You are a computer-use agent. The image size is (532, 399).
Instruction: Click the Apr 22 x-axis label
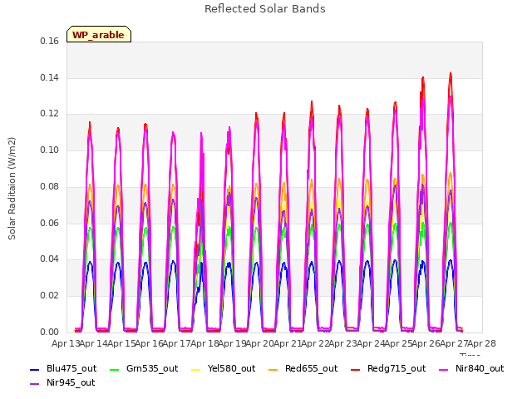(315, 343)
